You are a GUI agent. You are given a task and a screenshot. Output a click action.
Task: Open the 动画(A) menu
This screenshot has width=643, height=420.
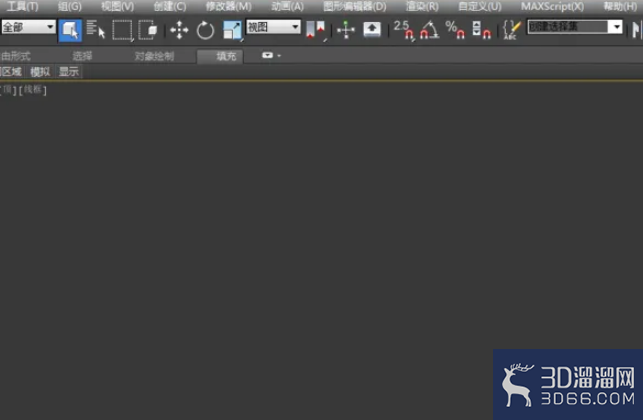[x=287, y=7]
